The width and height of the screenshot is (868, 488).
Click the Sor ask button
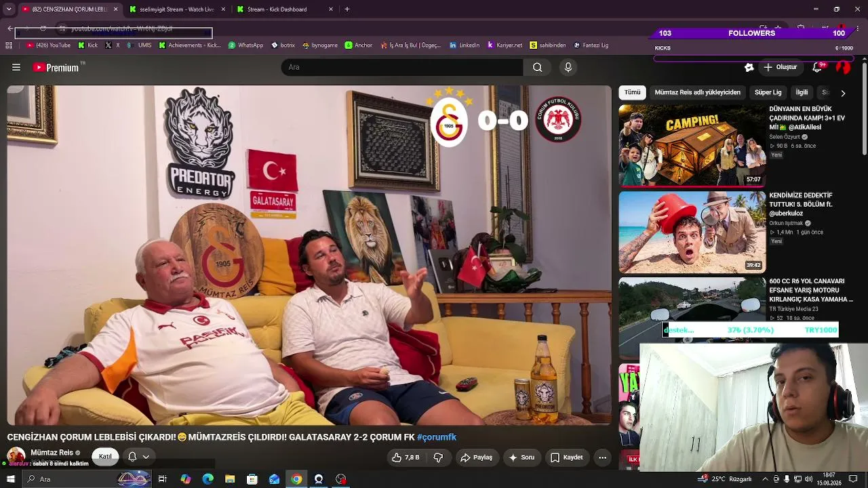tap(521, 457)
